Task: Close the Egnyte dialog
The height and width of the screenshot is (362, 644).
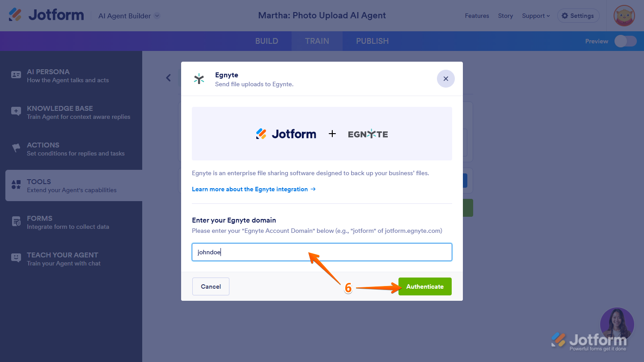Action: tap(445, 79)
